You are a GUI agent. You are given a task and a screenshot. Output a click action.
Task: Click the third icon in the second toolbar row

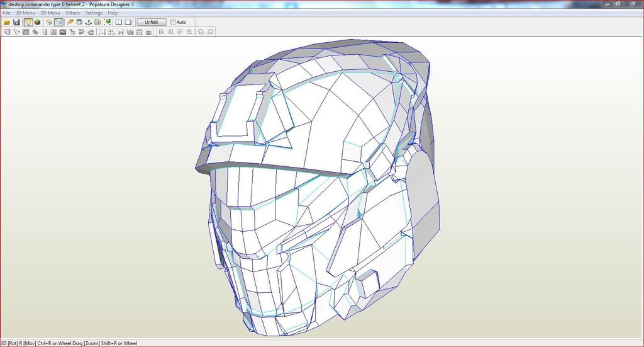click(26, 31)
